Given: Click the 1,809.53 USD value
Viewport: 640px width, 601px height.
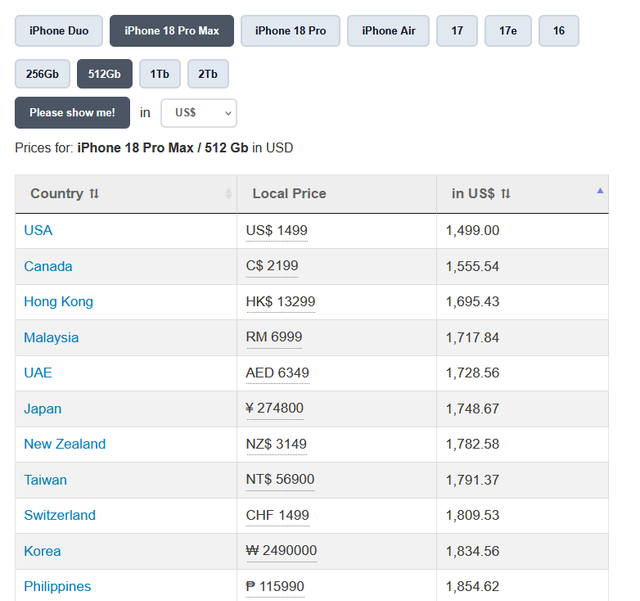Looking at the screenshot, I should click(472, 515).
